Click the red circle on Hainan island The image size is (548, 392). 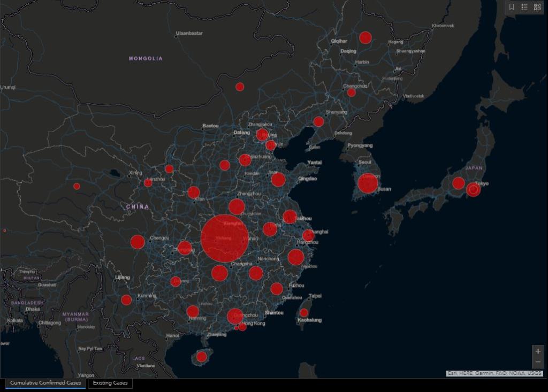click(x=201, y=357)
